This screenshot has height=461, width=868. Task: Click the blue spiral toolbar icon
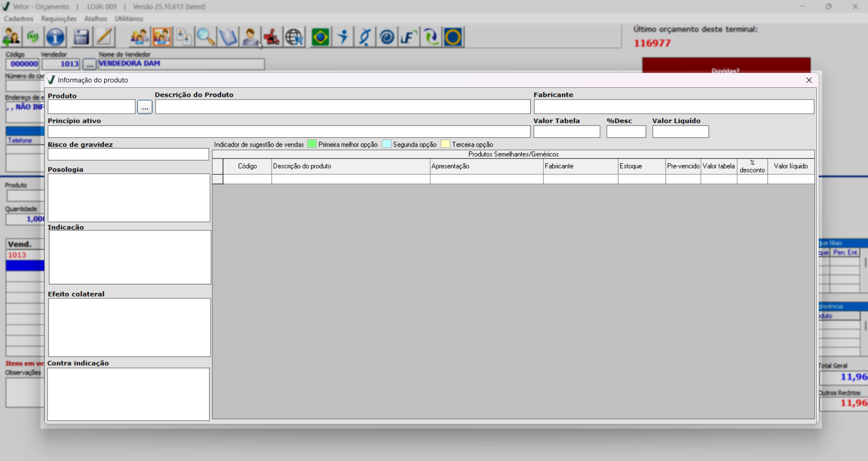click(x=387, y=37)
